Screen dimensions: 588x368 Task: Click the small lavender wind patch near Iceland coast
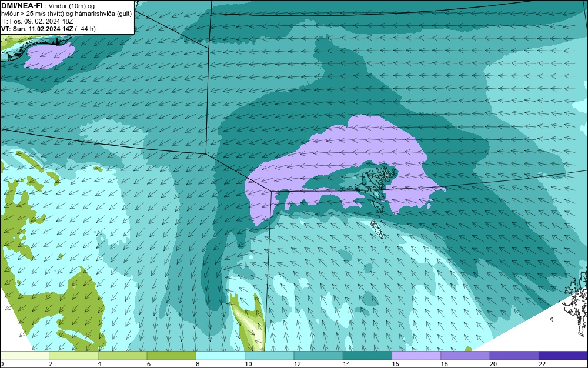coord(49,56)
